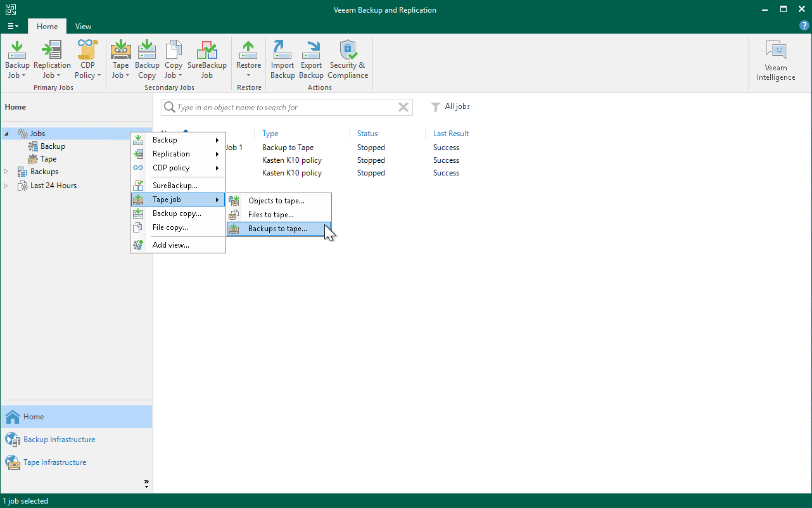Choose Backups to tape menu entry
The width and height of the screenshot is (812, 508).
[277, 229]
